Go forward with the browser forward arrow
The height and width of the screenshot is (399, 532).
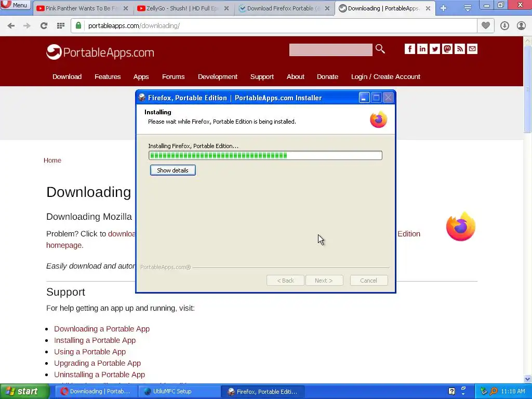point(27,26)
